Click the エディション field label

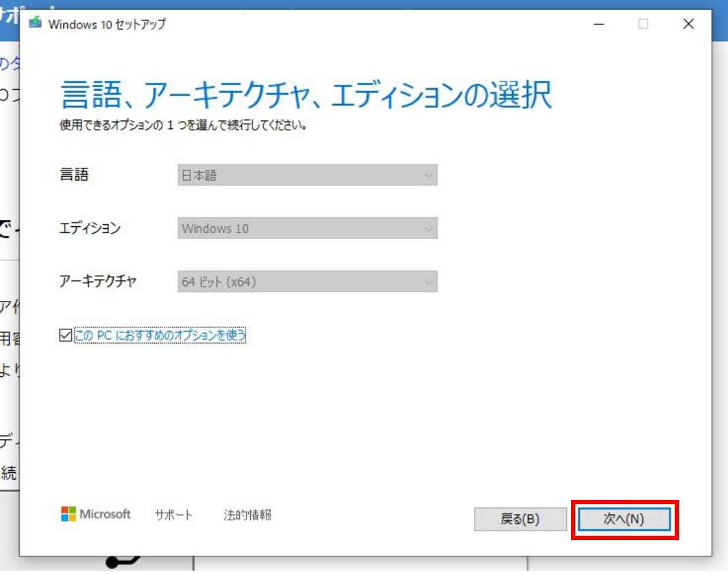(90, 228)
